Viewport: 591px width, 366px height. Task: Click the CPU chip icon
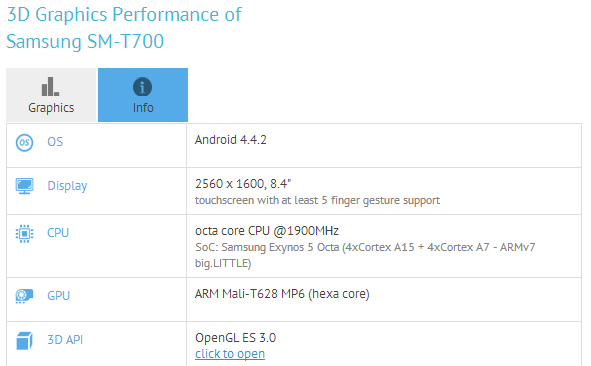click(24, 234)
